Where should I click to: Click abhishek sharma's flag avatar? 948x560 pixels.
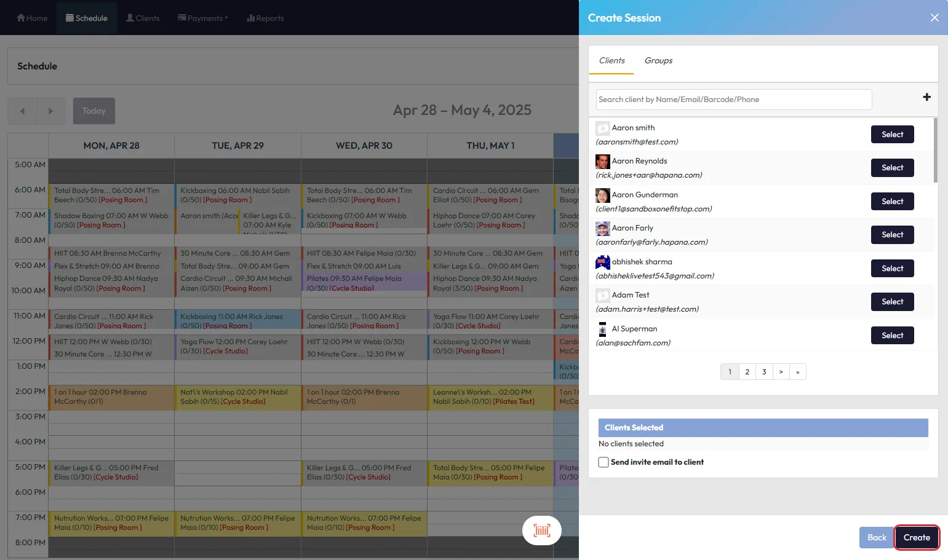click(x=602, y=262)
